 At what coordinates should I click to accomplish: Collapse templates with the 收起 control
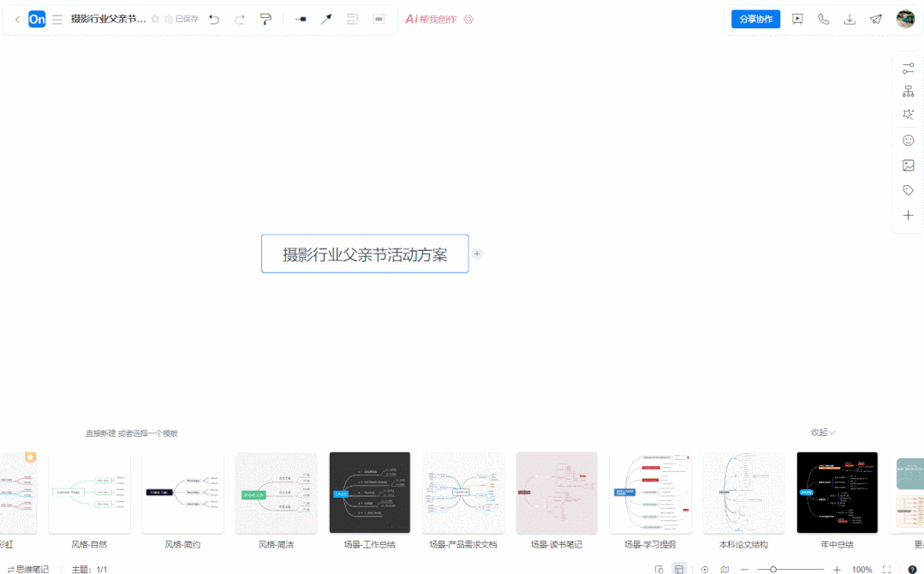click(821, 433)
